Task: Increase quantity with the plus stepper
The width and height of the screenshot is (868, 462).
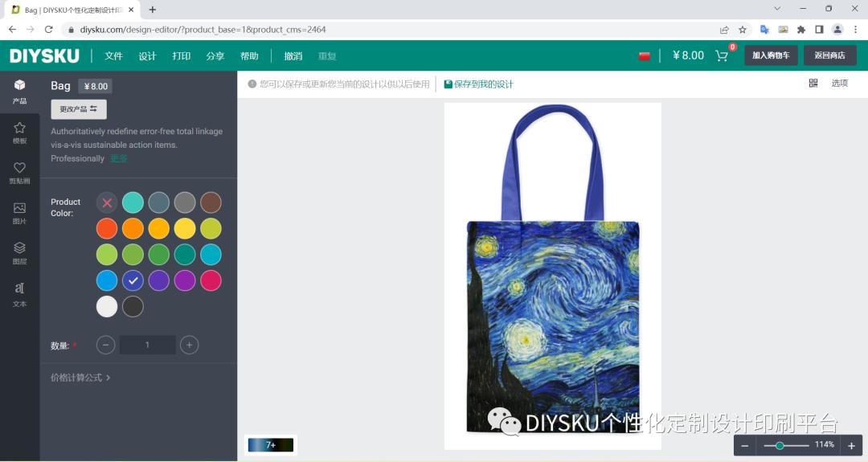Action: (190, 345)
